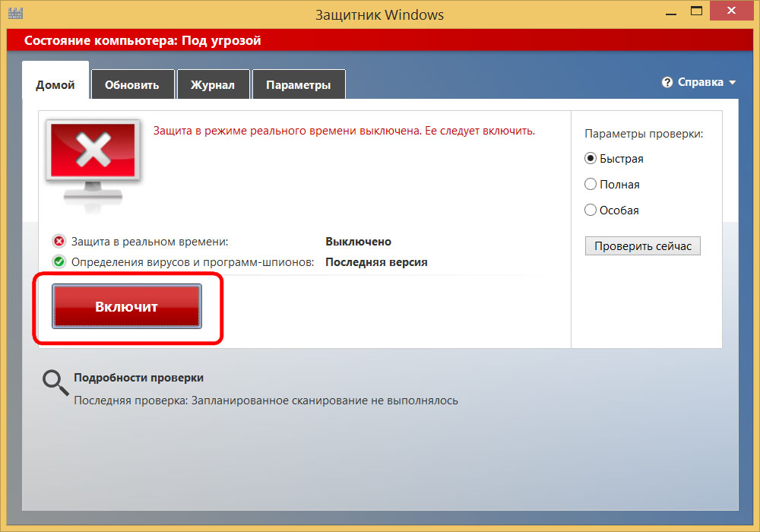The width and height of the screenshot is (760, 532).
Task: Open the Обновить tab
Action: click(131, 85)
